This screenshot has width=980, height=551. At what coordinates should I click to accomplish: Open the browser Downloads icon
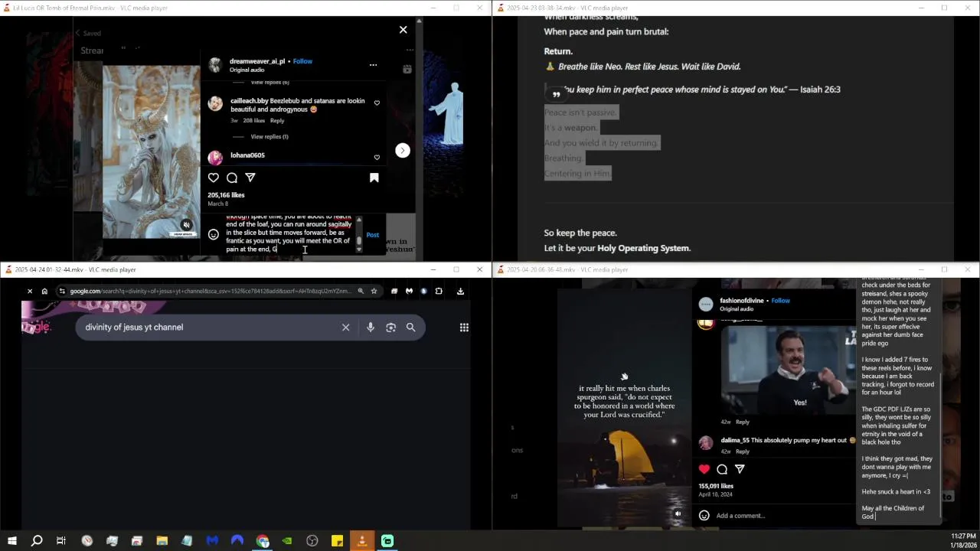(460, 291)
